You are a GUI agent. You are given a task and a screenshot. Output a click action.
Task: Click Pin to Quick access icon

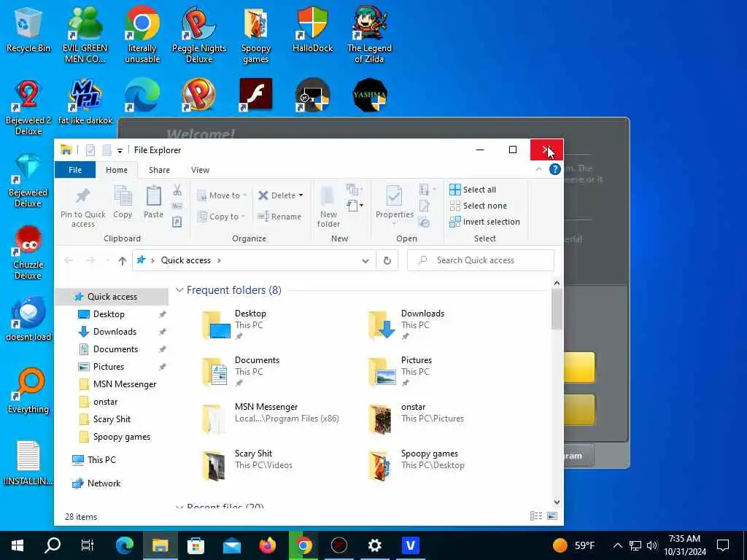tap(83, 206)
